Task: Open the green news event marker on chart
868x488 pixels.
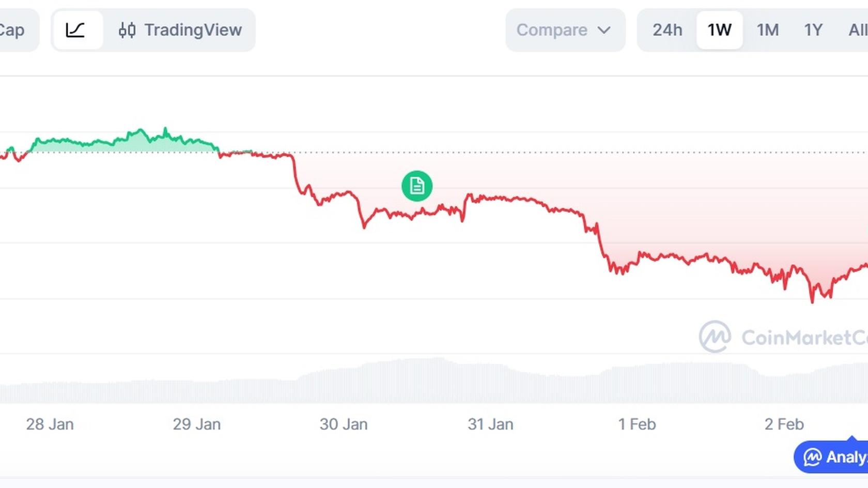Action: coord(416,186)
